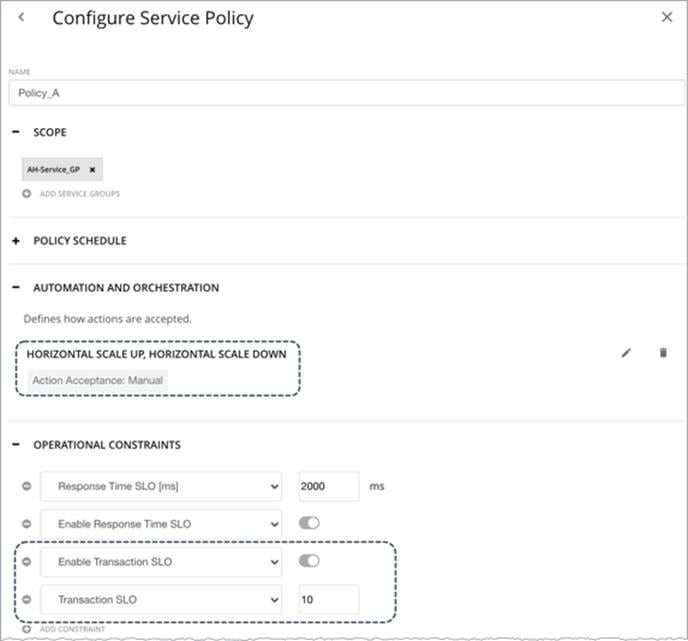Remove the Response Time SLO [ms] constraint

coord(27,486)
